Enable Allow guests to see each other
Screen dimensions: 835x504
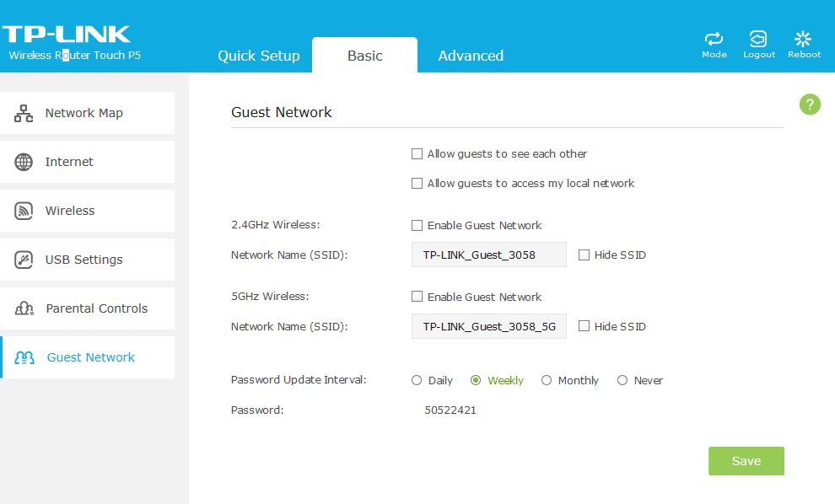click(x=417, y=153)
